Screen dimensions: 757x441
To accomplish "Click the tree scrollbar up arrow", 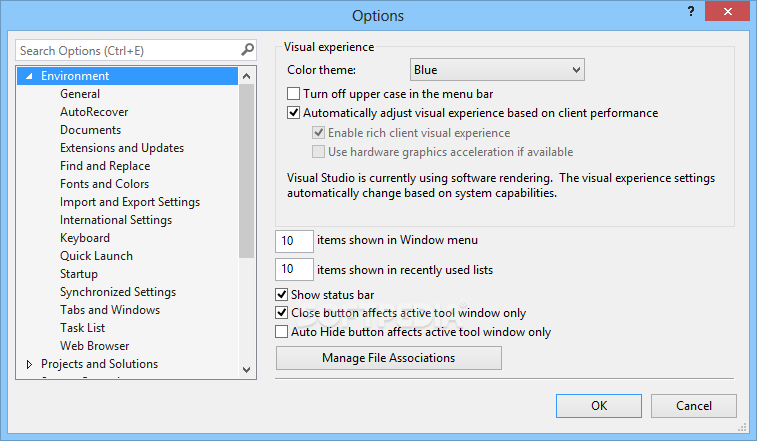I will coord(246,76).
